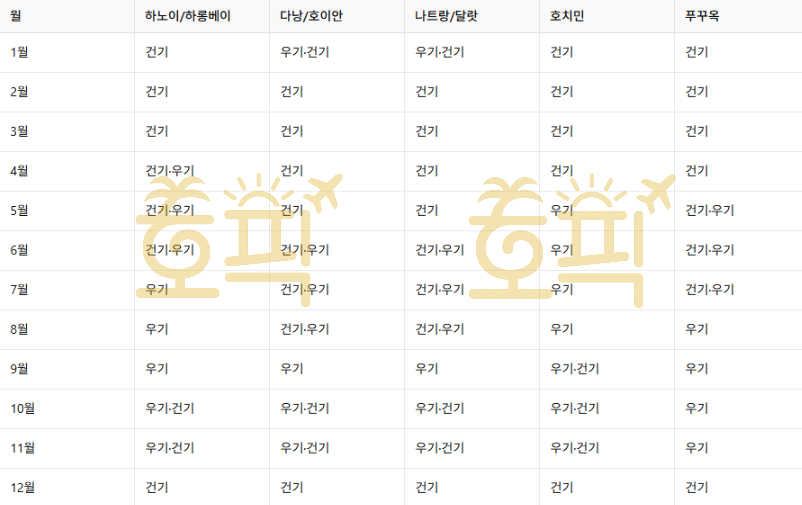Click the 하노이/하롱베이 column header
Screen dimensions: 802x505
click(x=188, y=16)
